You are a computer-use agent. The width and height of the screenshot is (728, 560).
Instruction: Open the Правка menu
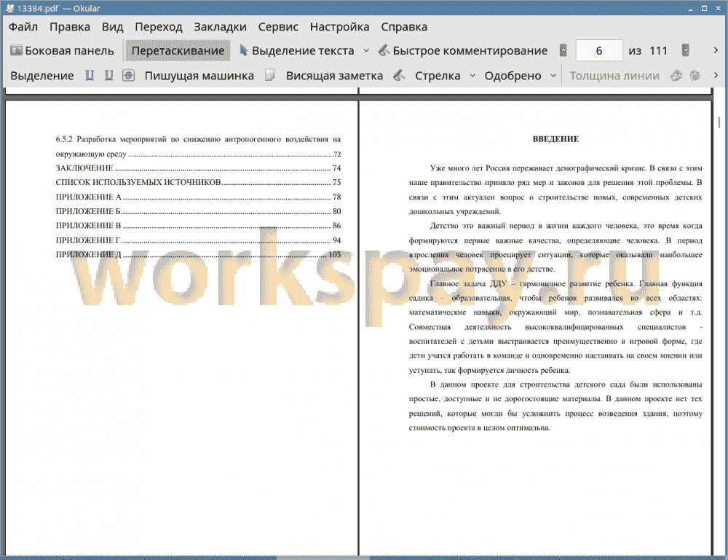(70, 27)
